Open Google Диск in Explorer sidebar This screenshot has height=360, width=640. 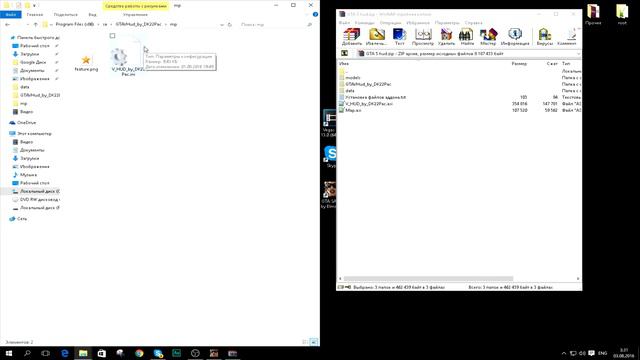(x=33, y=62)
